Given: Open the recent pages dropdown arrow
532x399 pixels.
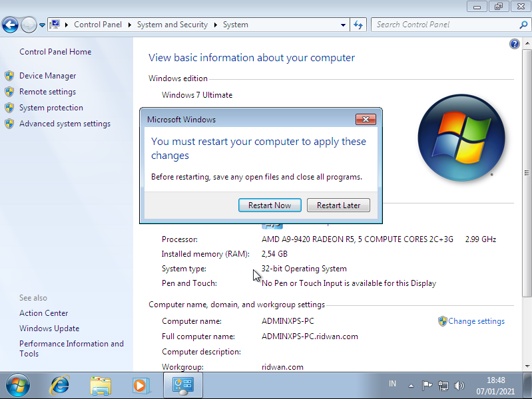Looking at the screenshot, I should 42,25.
